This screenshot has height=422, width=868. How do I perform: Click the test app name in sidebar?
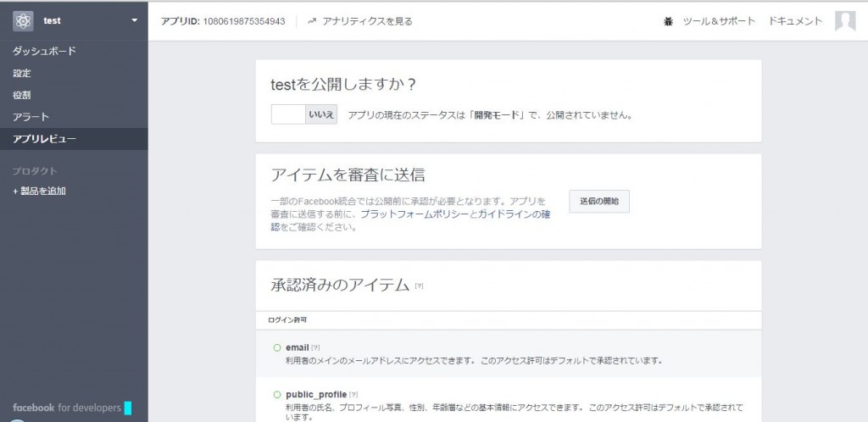(x=52, y=21)
